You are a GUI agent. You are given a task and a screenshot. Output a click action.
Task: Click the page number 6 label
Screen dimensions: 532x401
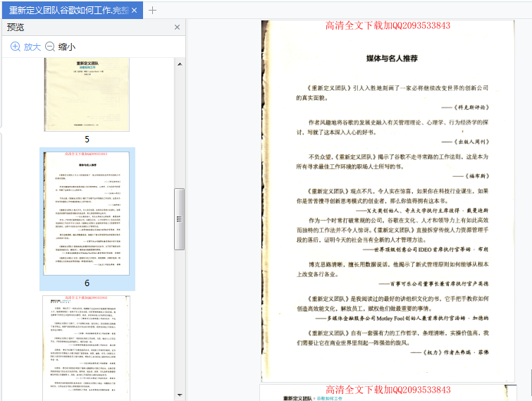coord(87,283)
